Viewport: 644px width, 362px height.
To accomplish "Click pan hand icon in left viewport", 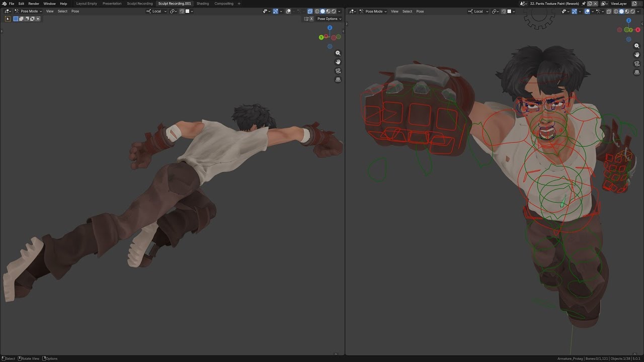I will 338,62.
